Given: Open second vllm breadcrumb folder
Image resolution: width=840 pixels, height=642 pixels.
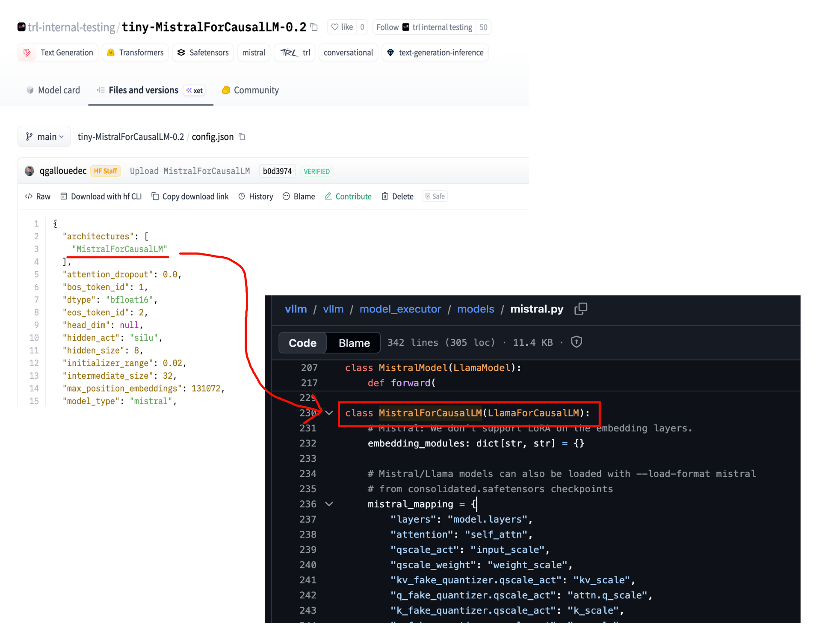Looking at the screenshot, I should coord(333,309).
